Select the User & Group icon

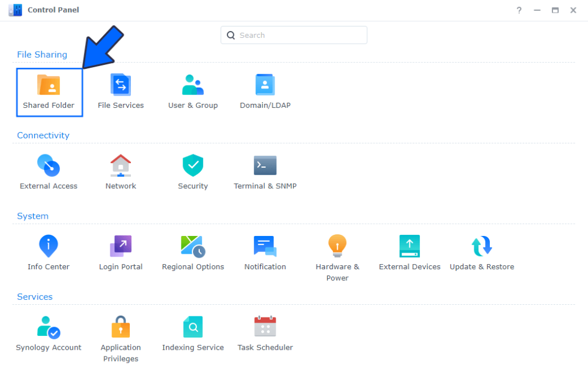click(193, 86)
